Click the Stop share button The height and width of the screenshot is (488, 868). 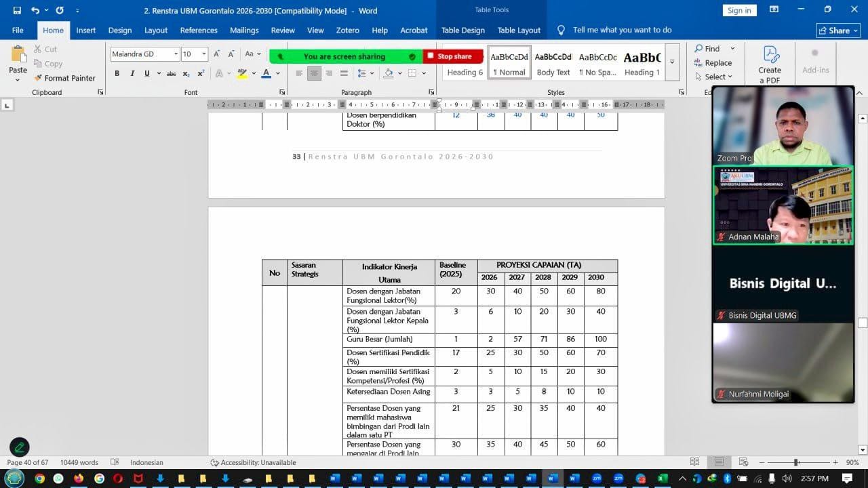coord(453,56)
